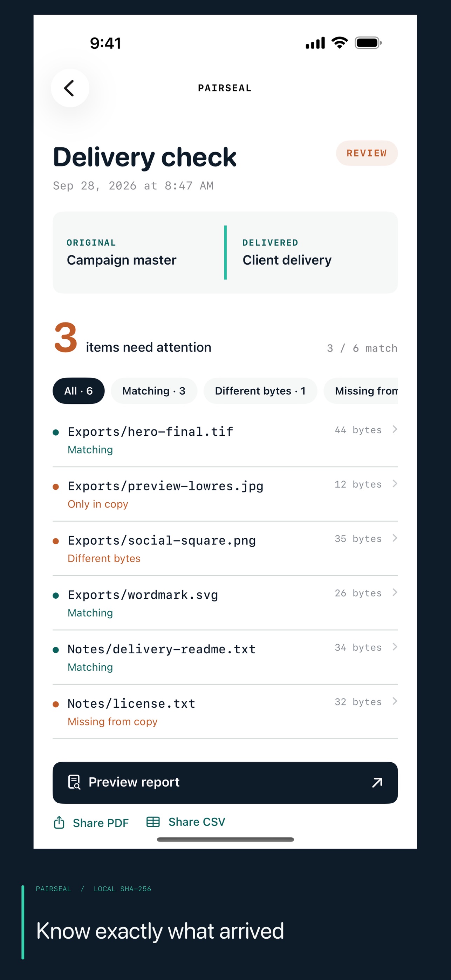Tap the back arrow button
The width and height of the screenshot is (451, 980).
pyautogui.click(x=70, y=88)
